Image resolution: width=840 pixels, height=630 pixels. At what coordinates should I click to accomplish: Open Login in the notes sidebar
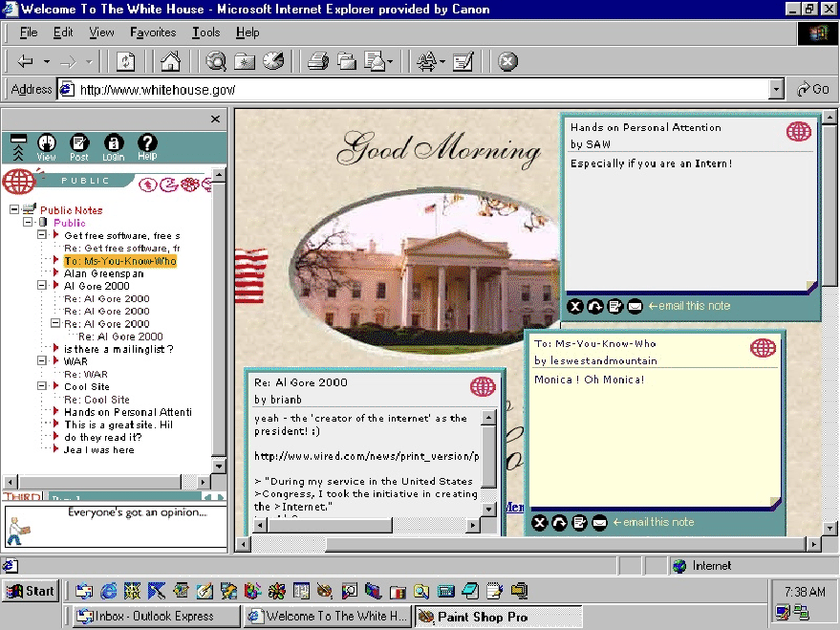[x=113, y=146]
